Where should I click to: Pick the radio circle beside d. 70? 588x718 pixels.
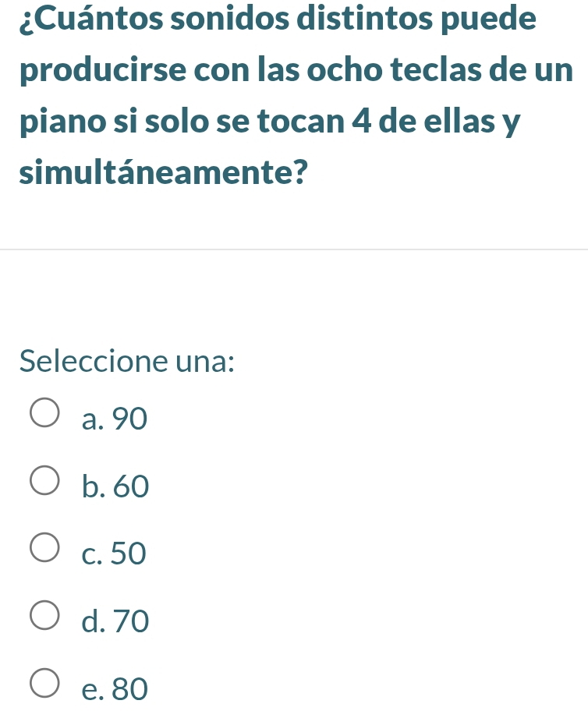[44, 615]
